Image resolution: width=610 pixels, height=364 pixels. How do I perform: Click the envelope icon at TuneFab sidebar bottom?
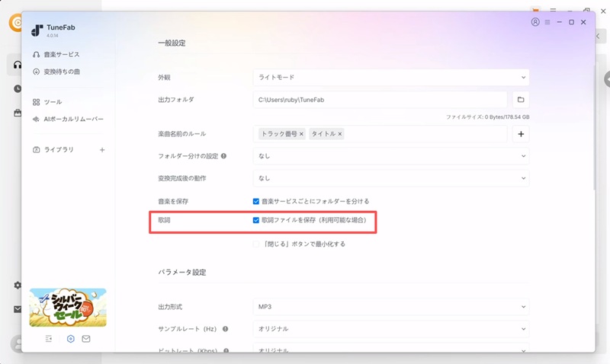pos(86,339)
